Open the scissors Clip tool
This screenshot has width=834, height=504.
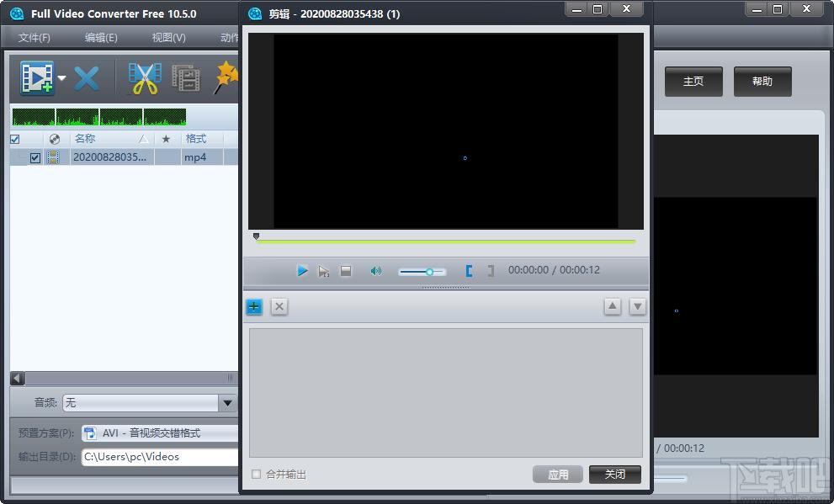click(x=145, y=79)
